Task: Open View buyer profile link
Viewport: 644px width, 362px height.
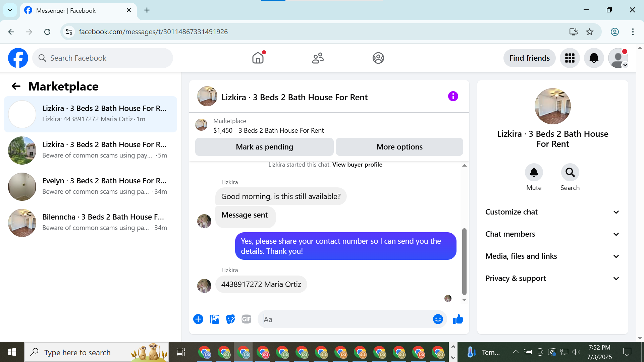Action: pos(357,165)
